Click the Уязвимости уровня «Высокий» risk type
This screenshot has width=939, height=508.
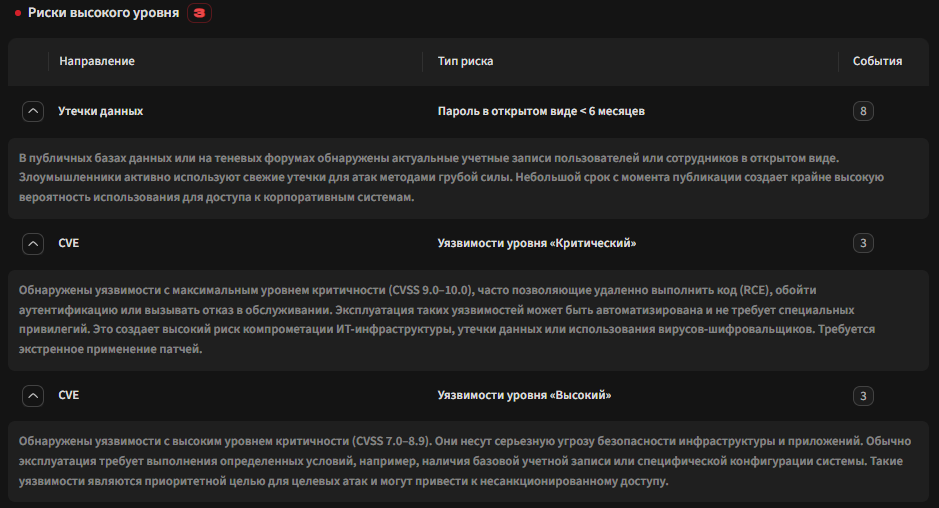point(524,395)
